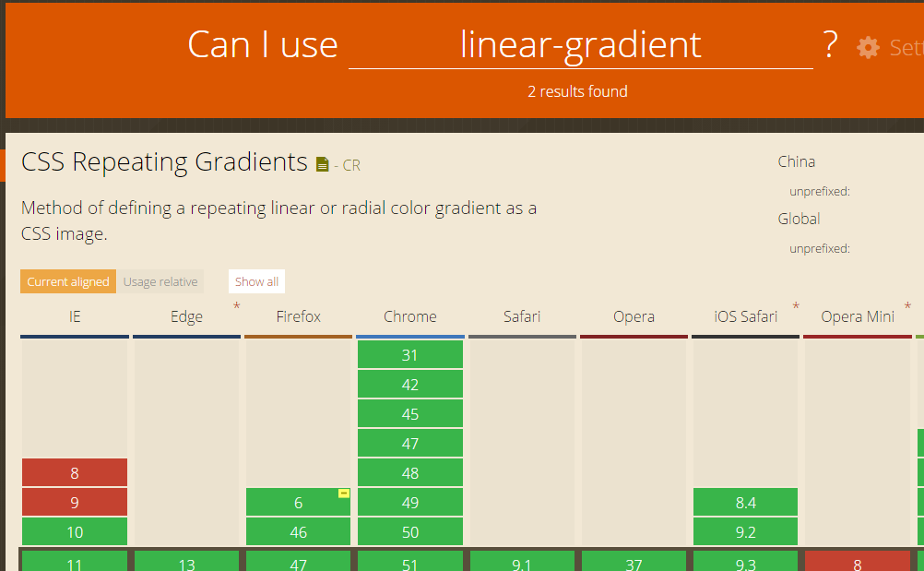
Task: Select Chrome version 51 cell
Action: (410, 562)
